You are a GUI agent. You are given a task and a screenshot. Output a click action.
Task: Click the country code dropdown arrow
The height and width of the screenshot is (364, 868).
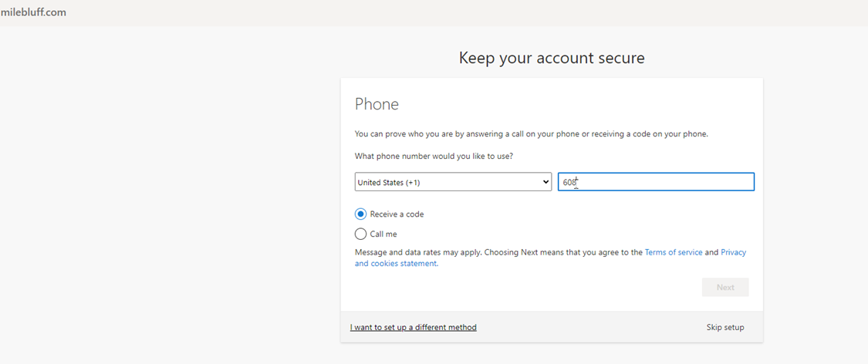coord(545,182)
